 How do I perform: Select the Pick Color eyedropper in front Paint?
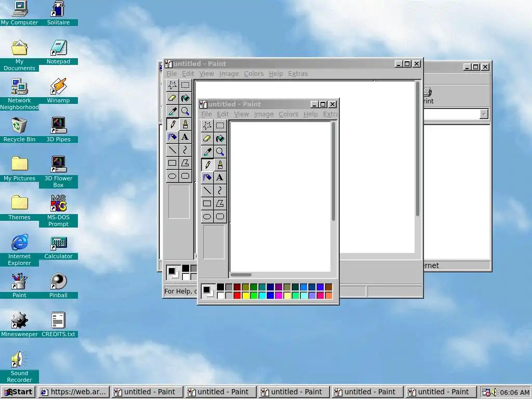pos(207,152)
